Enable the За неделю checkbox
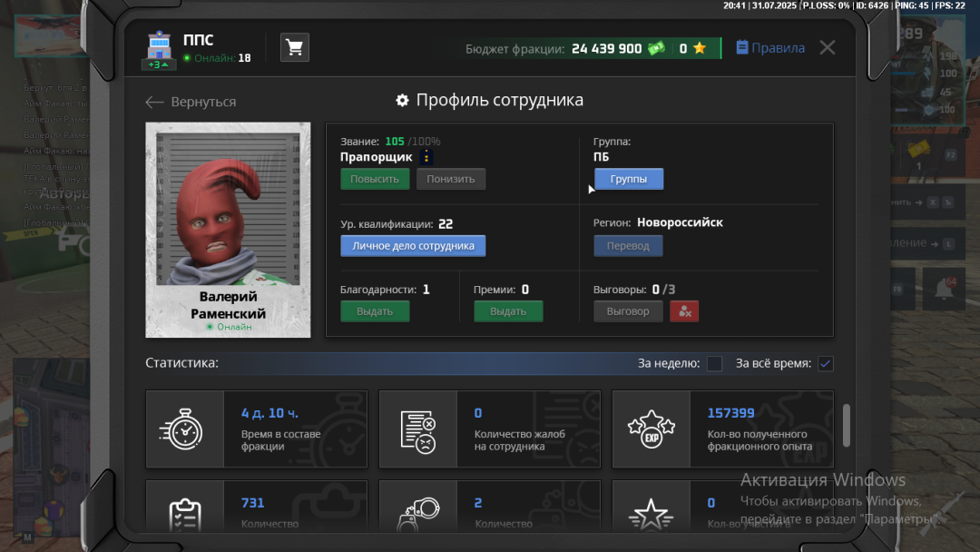 [x=714, y=364]
